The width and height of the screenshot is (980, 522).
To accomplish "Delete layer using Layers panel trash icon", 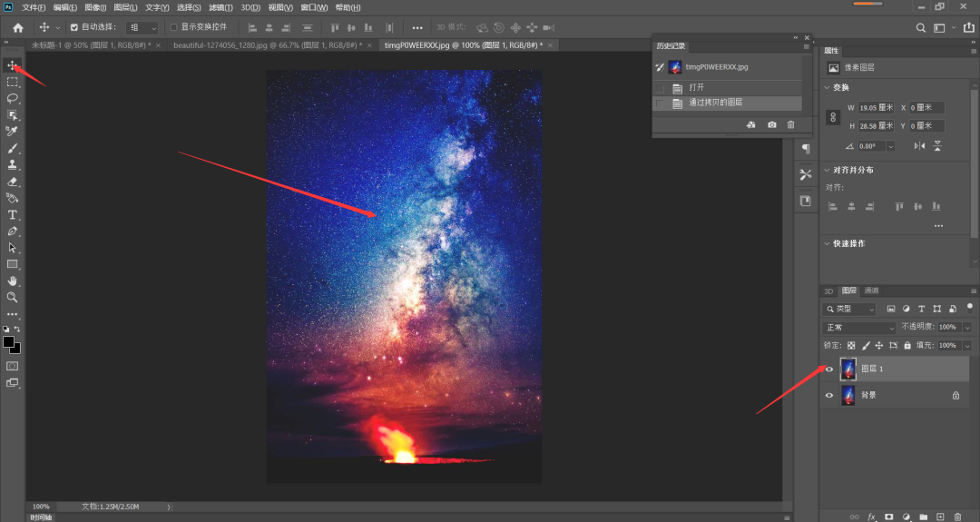I will click(x=957, y=517).
